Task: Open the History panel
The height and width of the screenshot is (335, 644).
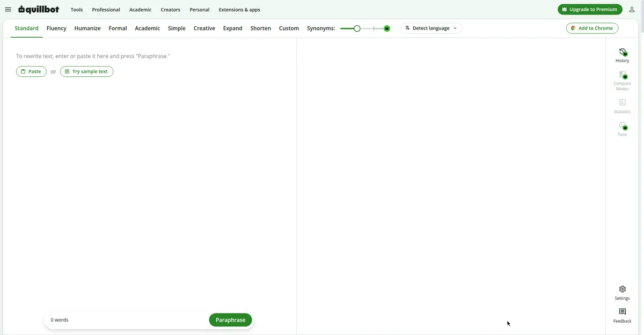Action: 623,55
